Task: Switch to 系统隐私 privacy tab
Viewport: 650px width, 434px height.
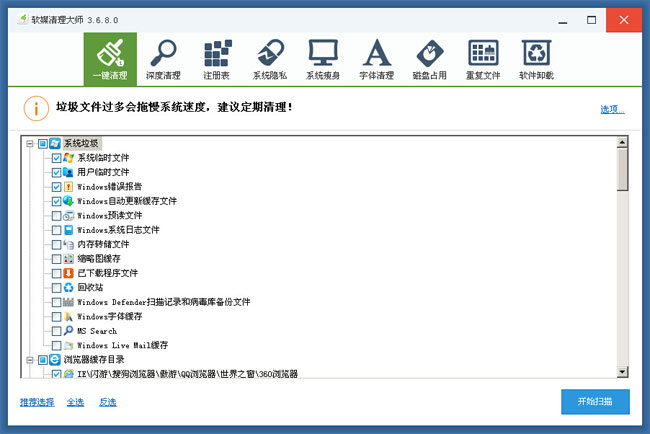Action: [x=270, y=59]
